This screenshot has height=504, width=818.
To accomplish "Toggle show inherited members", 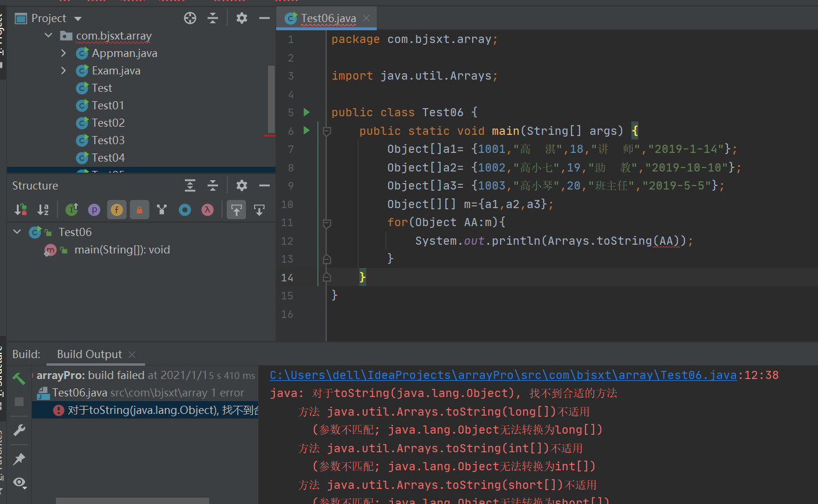I will tap(72, 210).
